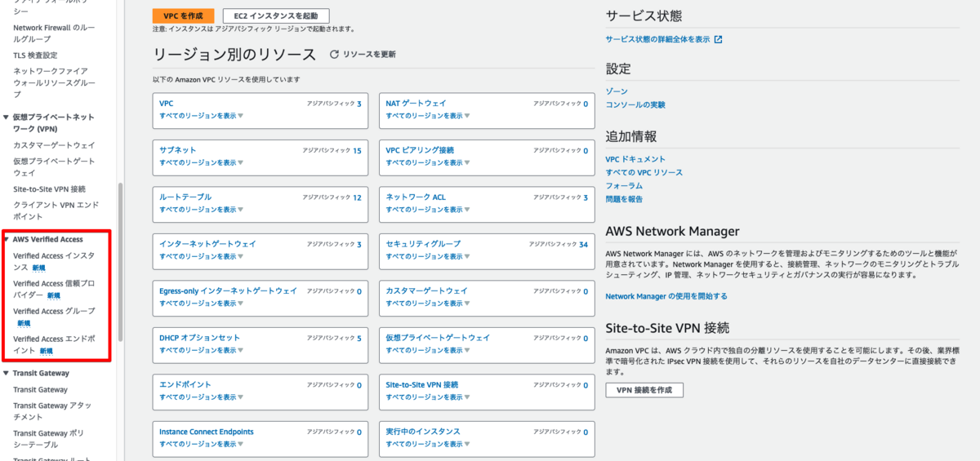Image resolution: width=980 pixels, height=461 pixels.
Task: Open エンドポイント resource card title
Action: [x=185, y=384]
